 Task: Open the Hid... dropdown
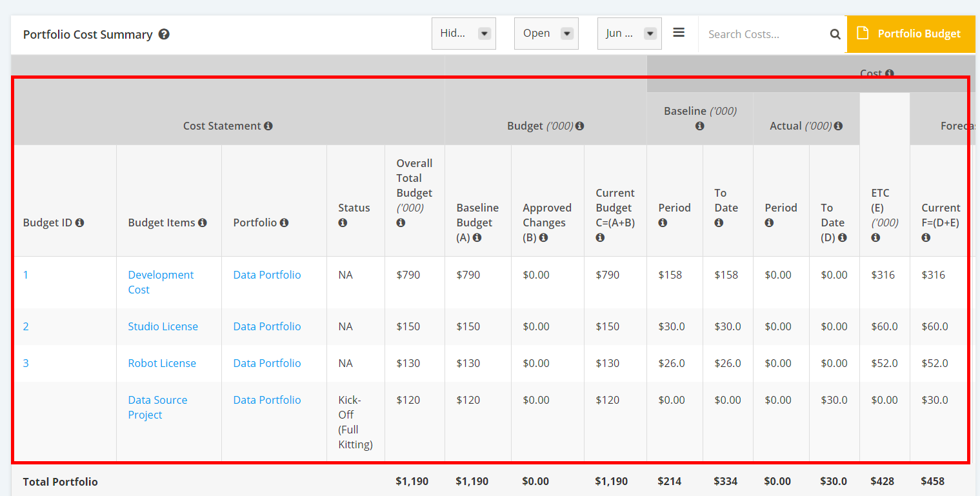point(464,34)
